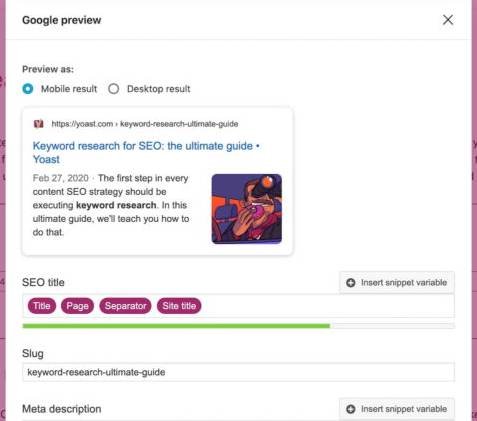Click the meta description text in the preview

tap(111, 205)
